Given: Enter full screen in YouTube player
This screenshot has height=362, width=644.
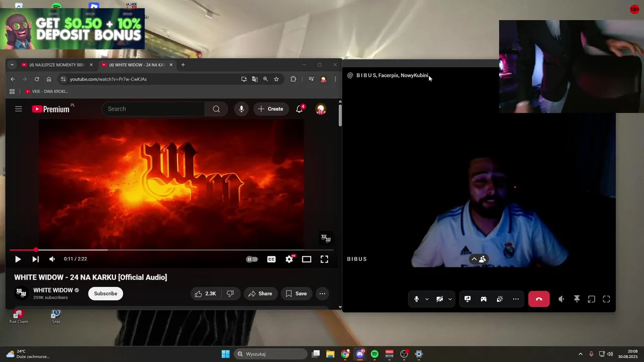Looking at the screenshot, I should (325, 259).
